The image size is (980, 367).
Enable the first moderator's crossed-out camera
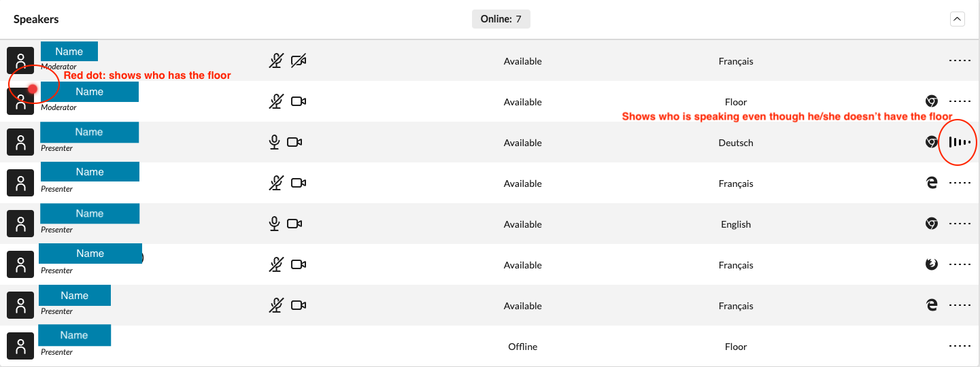[x=298, y=61]
